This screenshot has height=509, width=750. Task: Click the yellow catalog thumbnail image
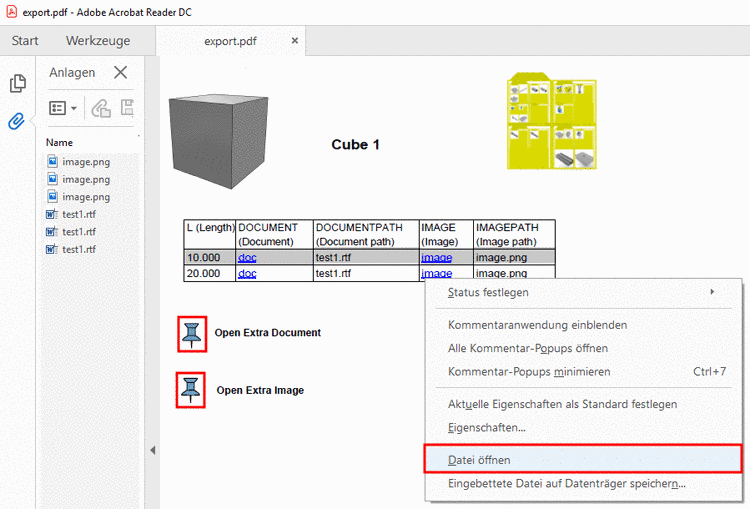coord(551,121)
